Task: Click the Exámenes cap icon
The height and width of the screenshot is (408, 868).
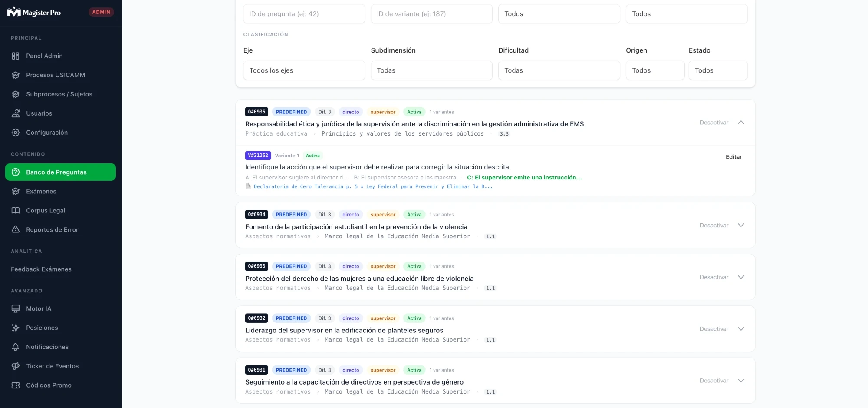Action: tap(16, 191)
